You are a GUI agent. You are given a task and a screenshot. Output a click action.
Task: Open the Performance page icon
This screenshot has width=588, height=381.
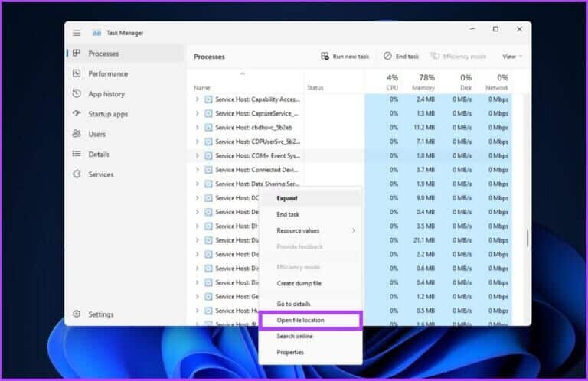point(77,74)
